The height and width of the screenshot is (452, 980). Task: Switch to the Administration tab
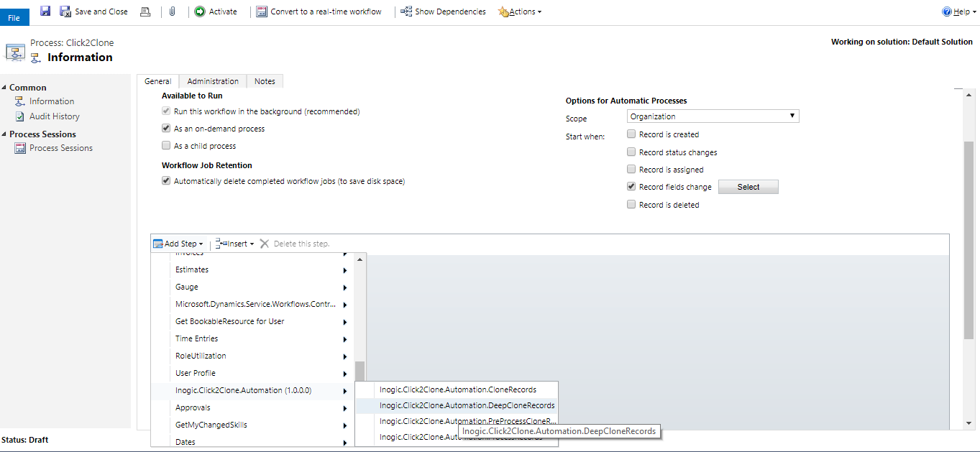[x=213, y=81]
